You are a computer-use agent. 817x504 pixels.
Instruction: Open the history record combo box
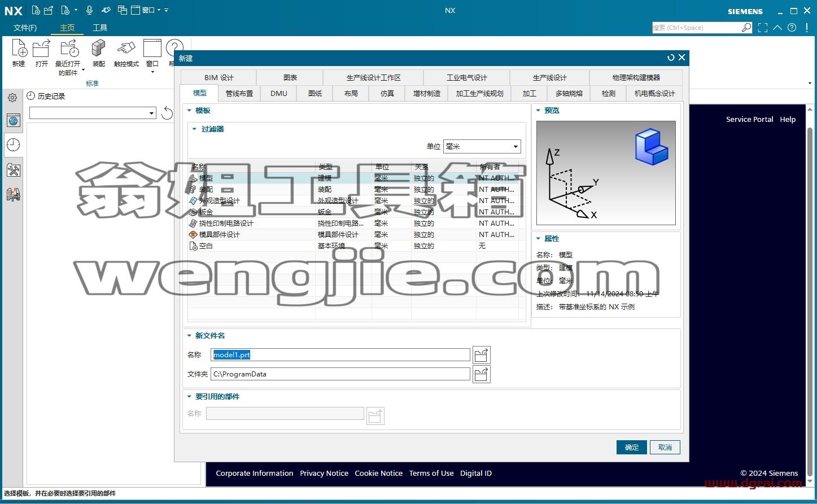(93, 113)
